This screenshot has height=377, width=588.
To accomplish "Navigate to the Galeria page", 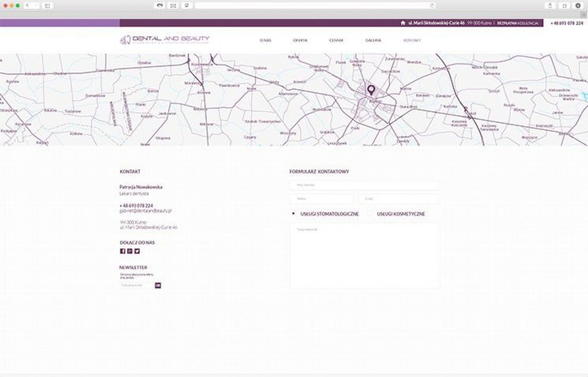I will pyautogui.click(x=373, y=40).
